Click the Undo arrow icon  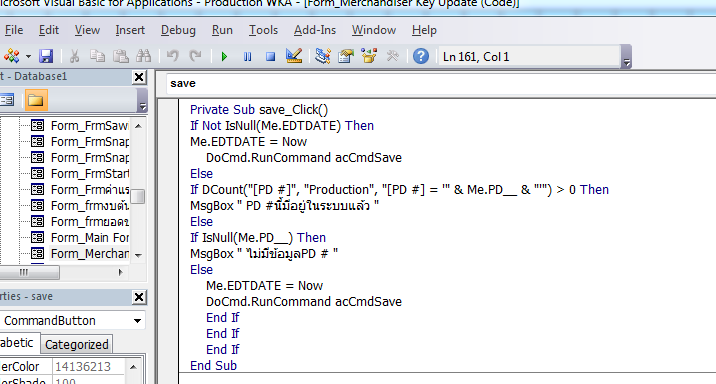click(x=173, y=57)
